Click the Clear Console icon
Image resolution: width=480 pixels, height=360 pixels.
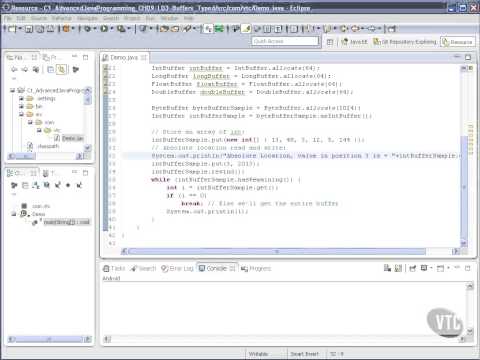(387, 268)
